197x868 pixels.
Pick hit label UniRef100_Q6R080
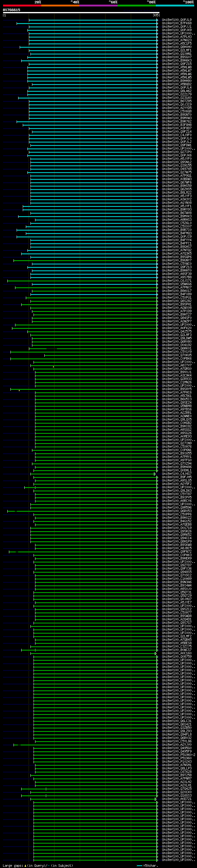tap(177, 342)
